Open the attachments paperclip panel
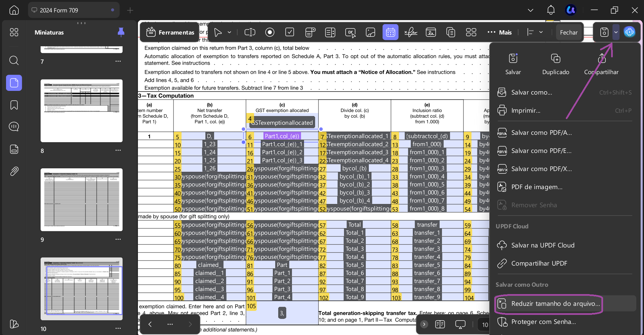Image resolution: width=644 pixels, height=335 pixels. pyautogui.click(x=14, y=171)
